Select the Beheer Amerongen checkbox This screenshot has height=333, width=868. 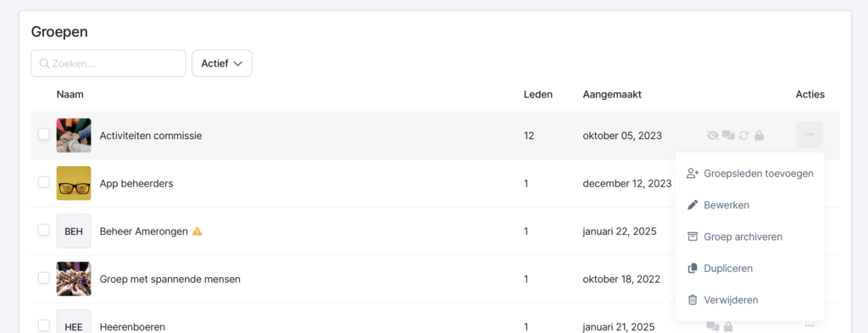coord(44,230)
